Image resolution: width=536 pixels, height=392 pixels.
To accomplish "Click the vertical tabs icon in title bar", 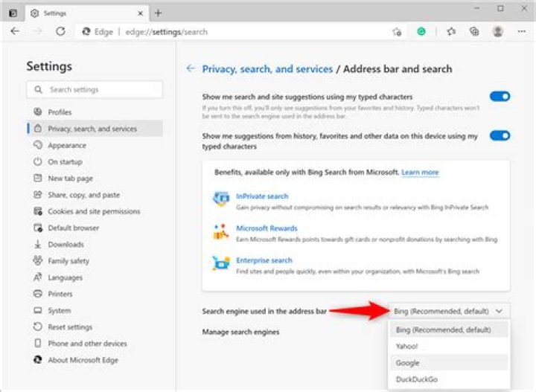I will (x=13, y=13).
